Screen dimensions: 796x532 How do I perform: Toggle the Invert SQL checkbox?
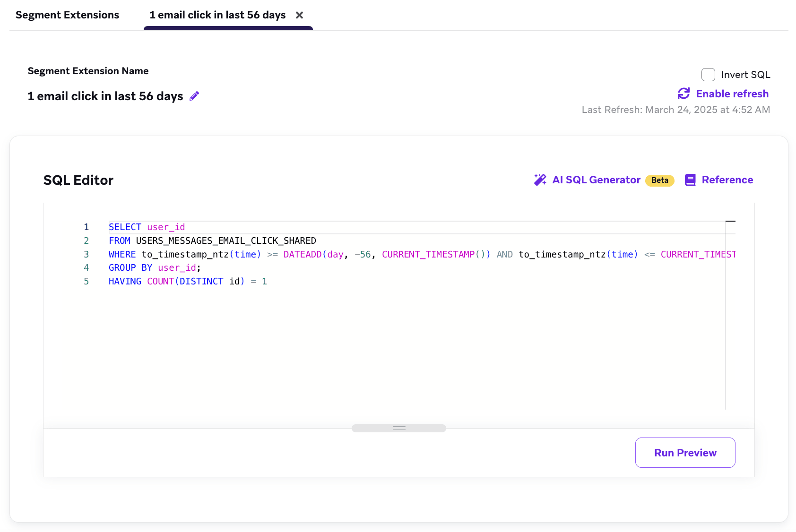(x=708, y=75)
